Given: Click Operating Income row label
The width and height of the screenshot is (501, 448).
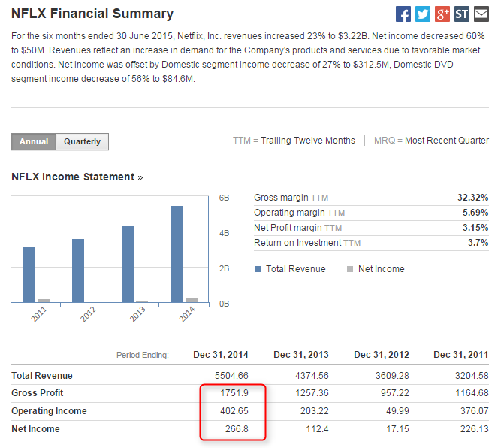Looking at the screenshot, I should (x=49, y=411).
